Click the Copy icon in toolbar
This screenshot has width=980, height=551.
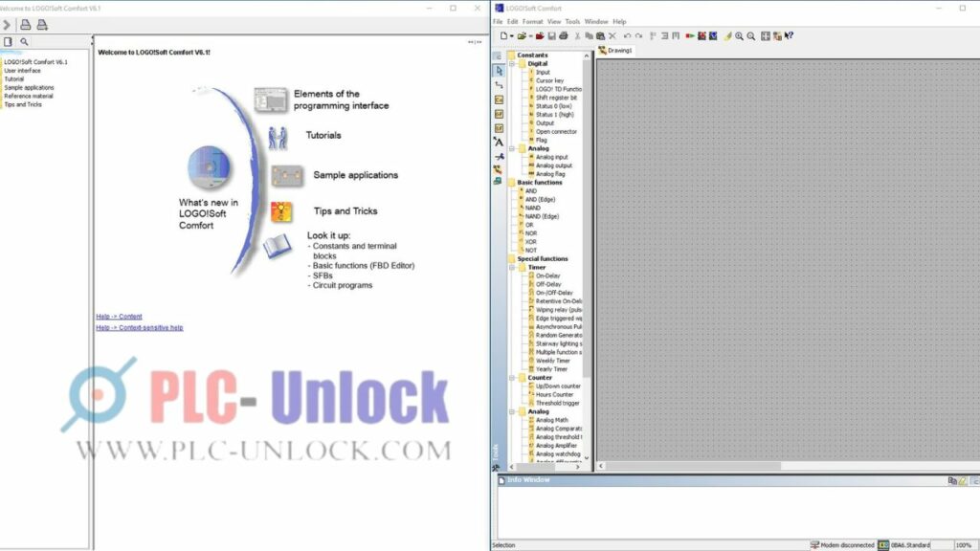coord(589,36)
